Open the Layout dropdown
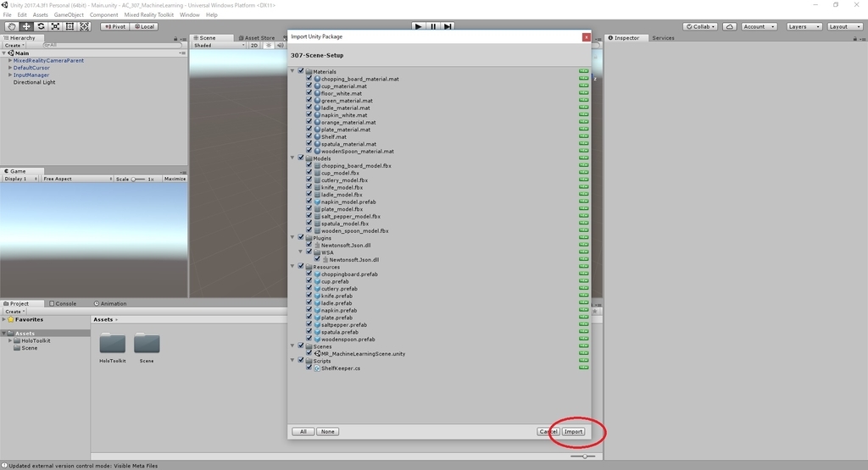 point(844,26)
